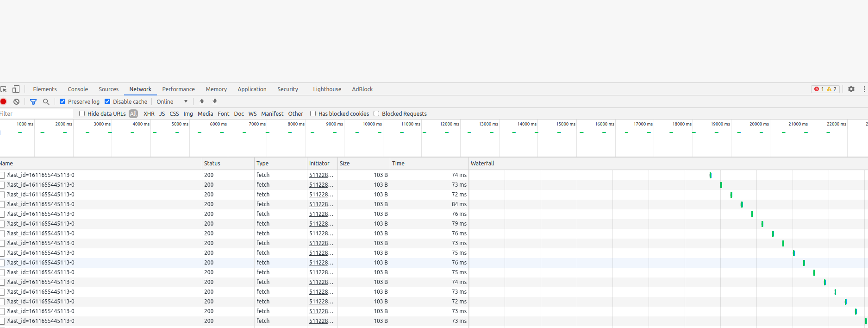The image size is (868, 328).
Task: Click the inspect element picker icon
Action: (3, 89)
